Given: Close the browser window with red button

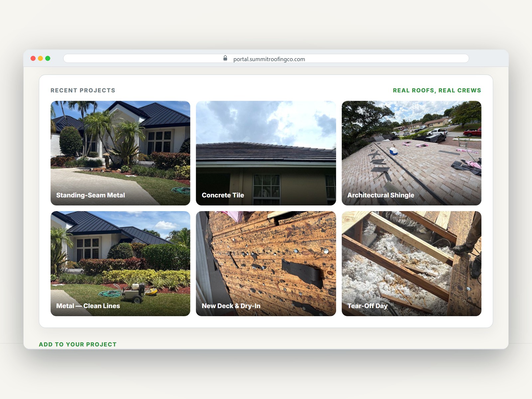Looking at the screenshot, I should click(33, 59).
